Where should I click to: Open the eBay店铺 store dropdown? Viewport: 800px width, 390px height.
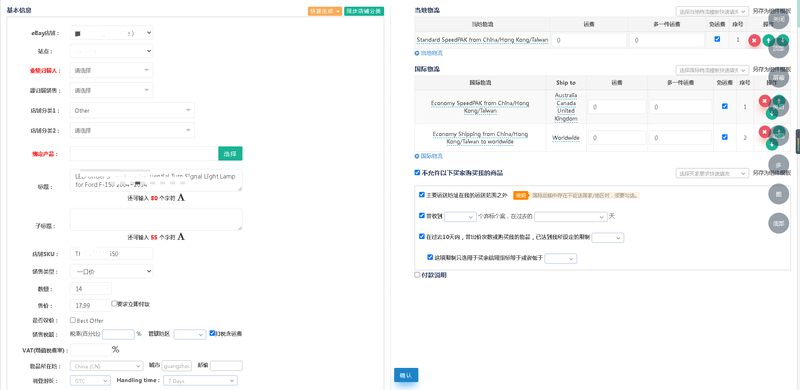click(x=111, y=33)
